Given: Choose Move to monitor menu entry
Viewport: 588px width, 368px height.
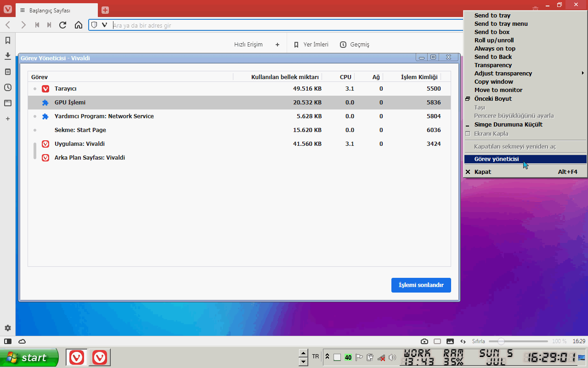Looking at the screenshot, I should coord(525,90).
